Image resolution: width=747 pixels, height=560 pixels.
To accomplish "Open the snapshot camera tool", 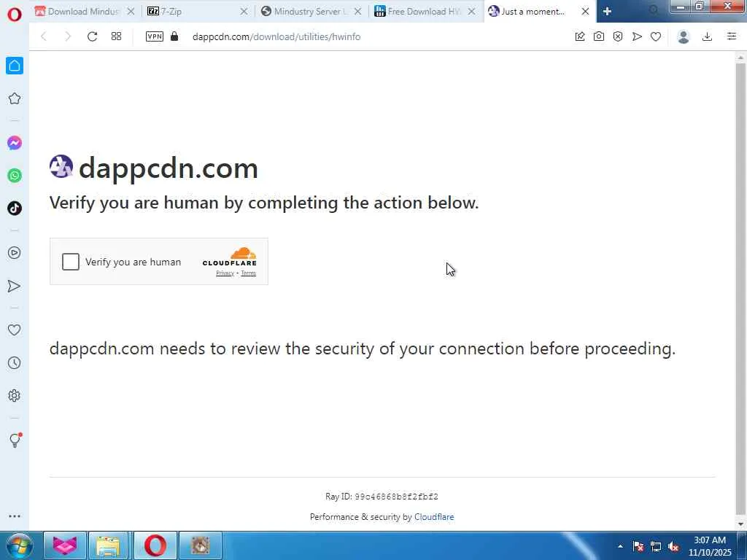I will [x=599, y=36].
